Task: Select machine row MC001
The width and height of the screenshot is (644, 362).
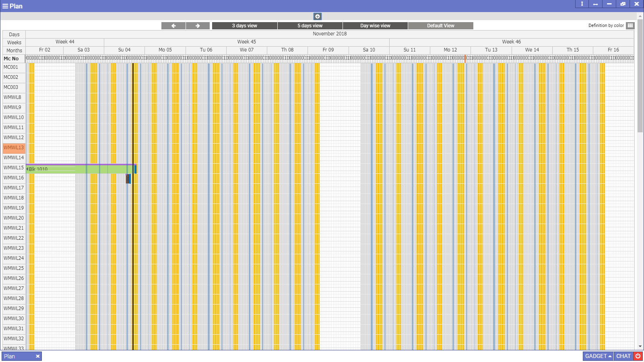Action: click(x=14, y=67)
